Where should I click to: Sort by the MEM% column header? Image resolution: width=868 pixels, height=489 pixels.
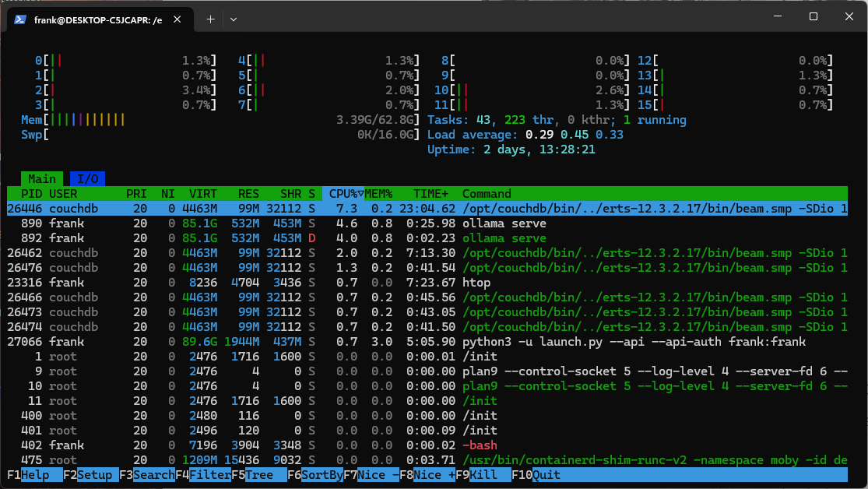(x=379, y=194)
